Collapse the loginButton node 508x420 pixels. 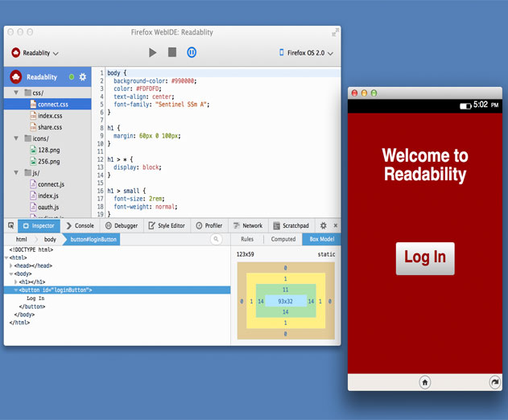15,290
